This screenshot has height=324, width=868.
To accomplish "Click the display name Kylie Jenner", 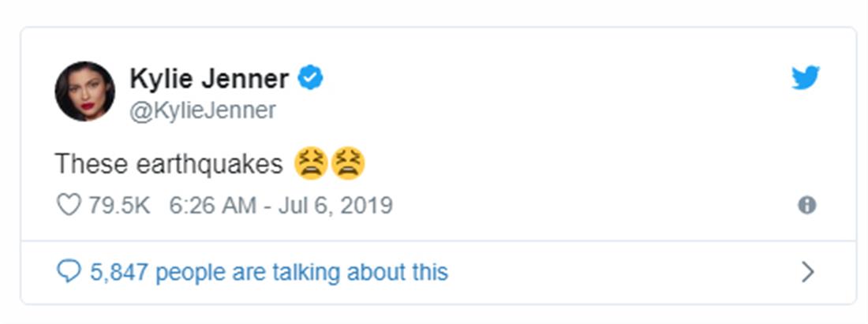I will tap(209, 79).
